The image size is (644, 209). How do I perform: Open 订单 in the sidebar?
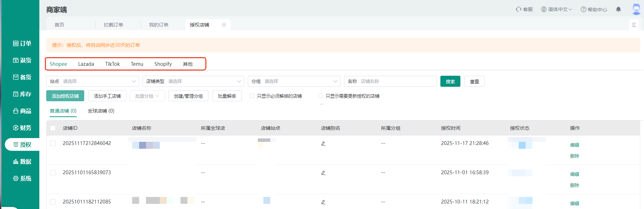(x=22, y=43)
